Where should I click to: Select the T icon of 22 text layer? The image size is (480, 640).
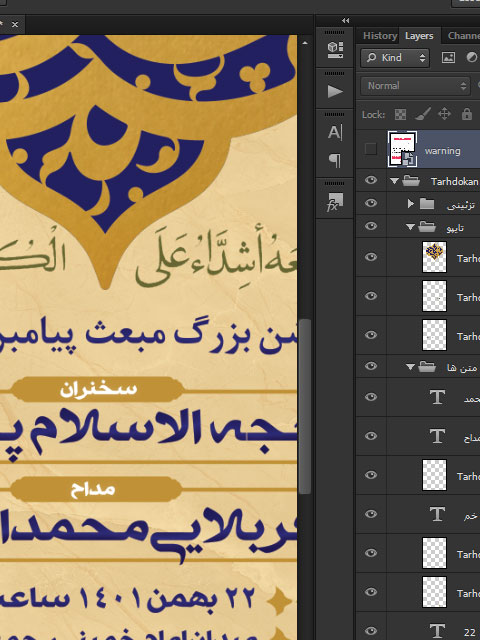coord(437,631)
